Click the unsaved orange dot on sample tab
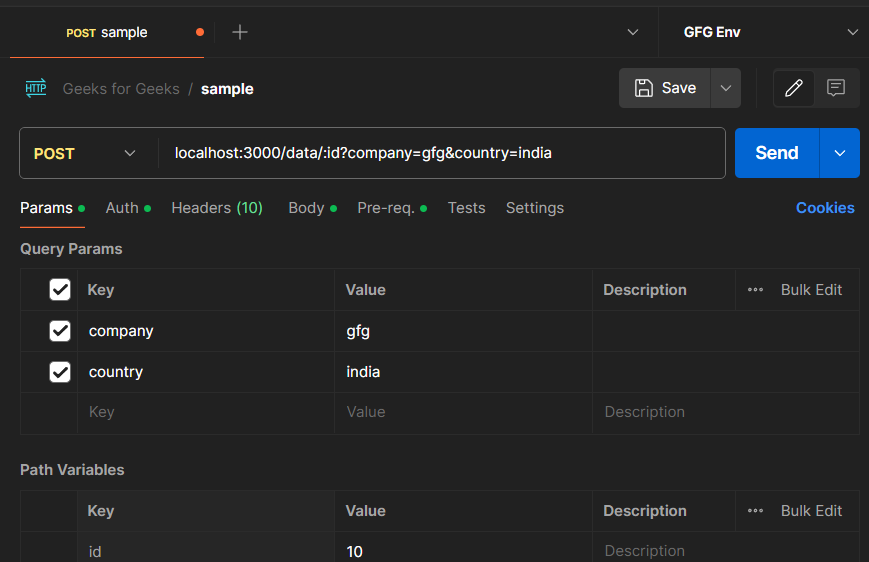 [x=200, y=32]
